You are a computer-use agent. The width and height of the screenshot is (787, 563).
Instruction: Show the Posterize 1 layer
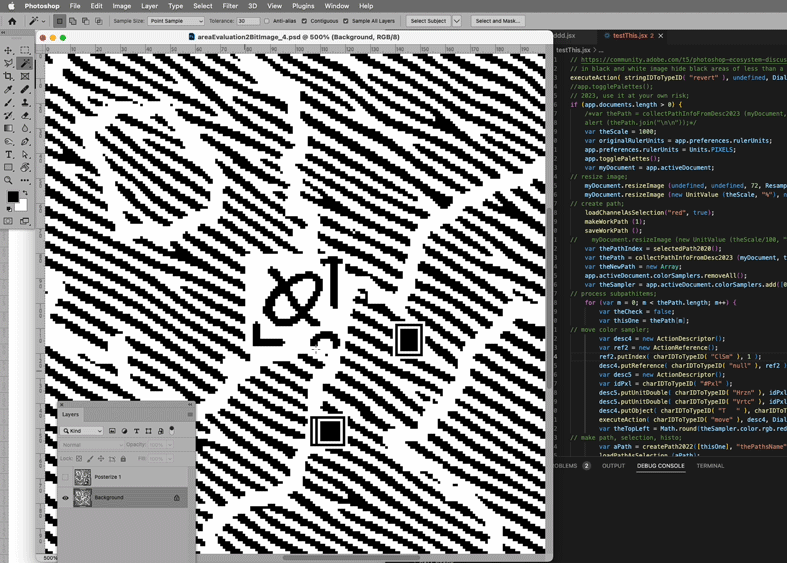(65, 477)
